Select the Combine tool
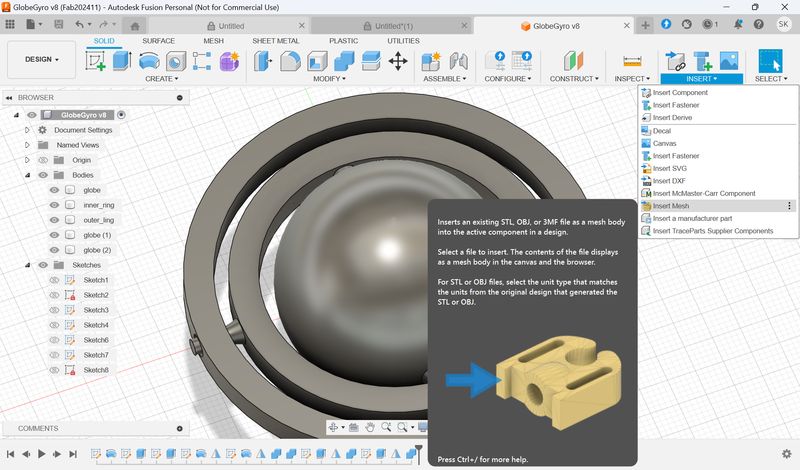Image resolution: width=800 pixels, height=470 pixels. 344,61
